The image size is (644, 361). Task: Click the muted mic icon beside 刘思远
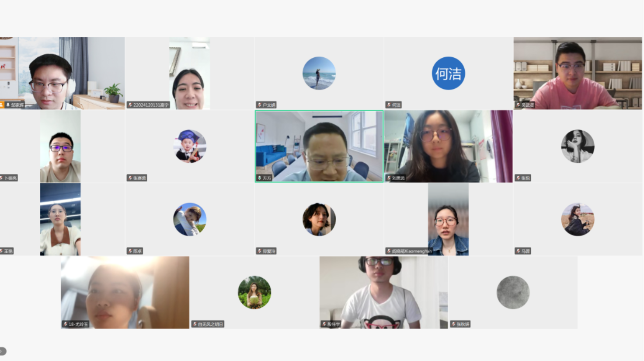point(389,178)
